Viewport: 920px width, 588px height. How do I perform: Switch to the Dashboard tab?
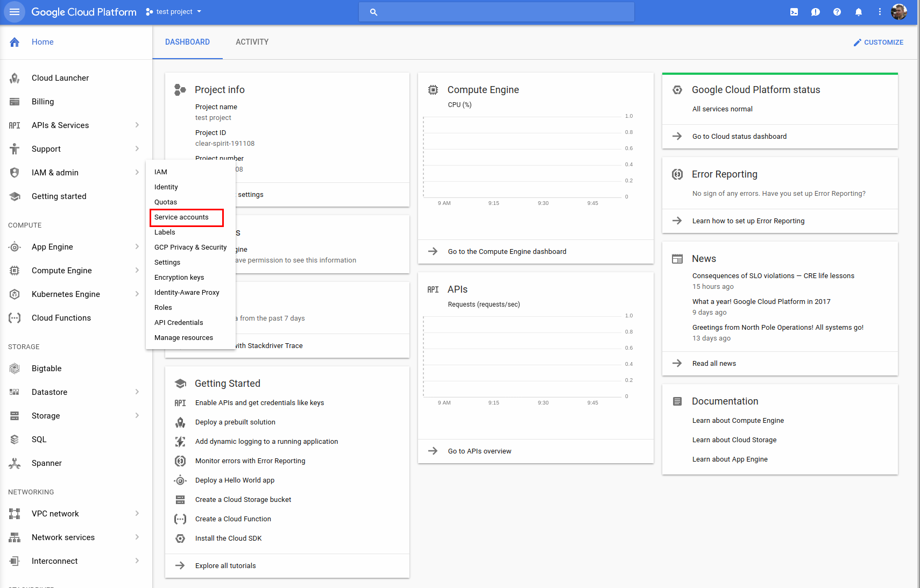[x=187, y=42]
